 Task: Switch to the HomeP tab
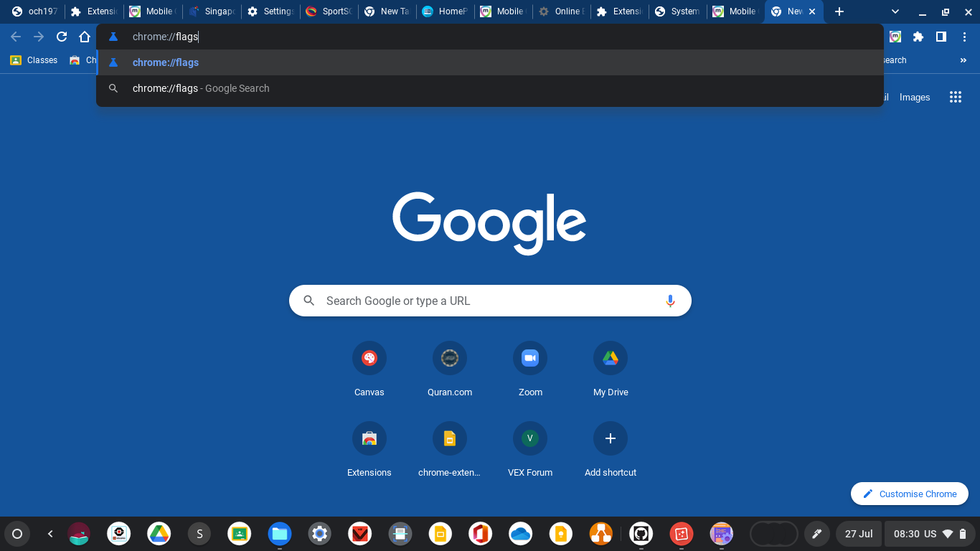(x=445, y=11)
